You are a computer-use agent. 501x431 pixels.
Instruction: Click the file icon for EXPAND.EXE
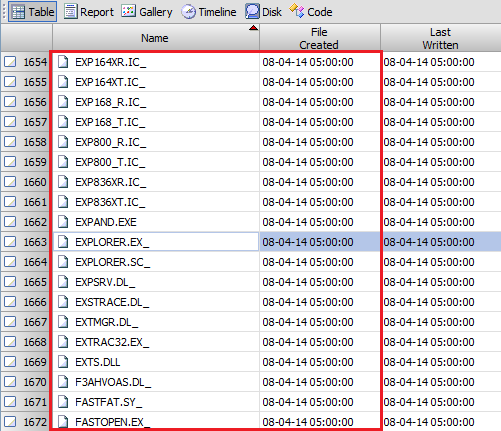coord(63,222)
